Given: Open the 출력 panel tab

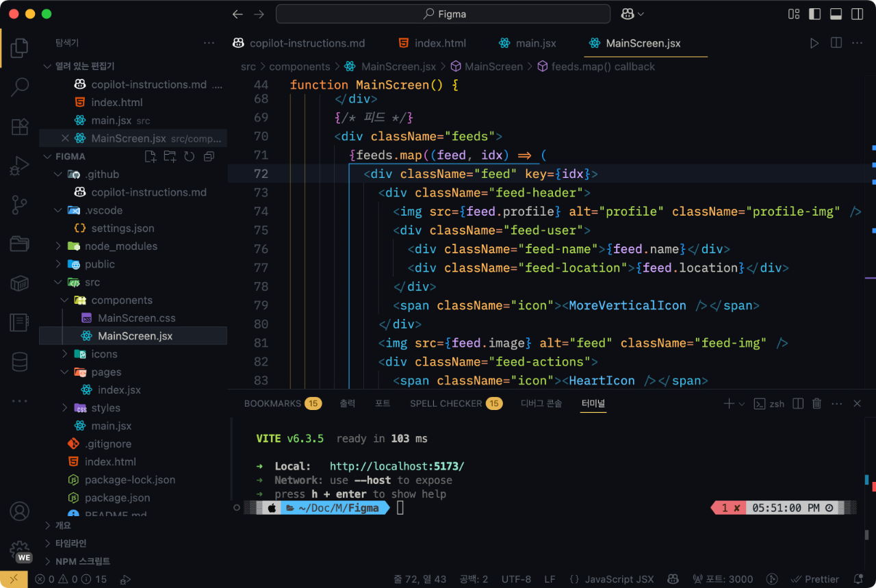Looking at the screenshot, I should coord(348,404).
